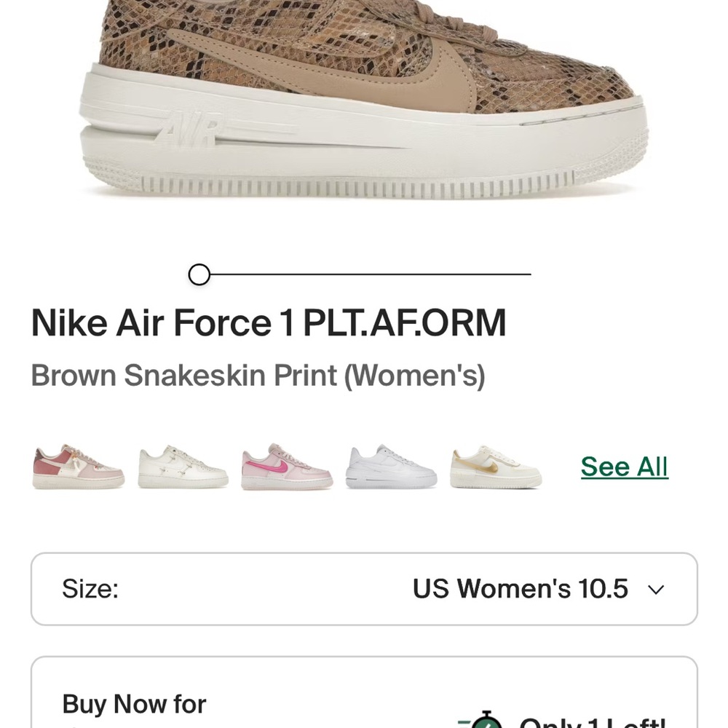The height and width of the screenshot is (728, 728).
Task: Select the pink-paneled Air Force 1 thumbnail
Action: (x=78, y=466)
